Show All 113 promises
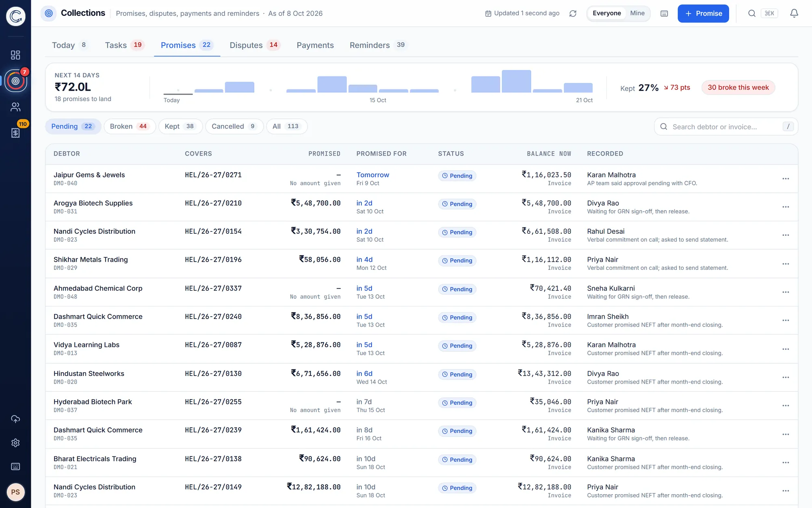The image size is (812, 508). (287, 126)
